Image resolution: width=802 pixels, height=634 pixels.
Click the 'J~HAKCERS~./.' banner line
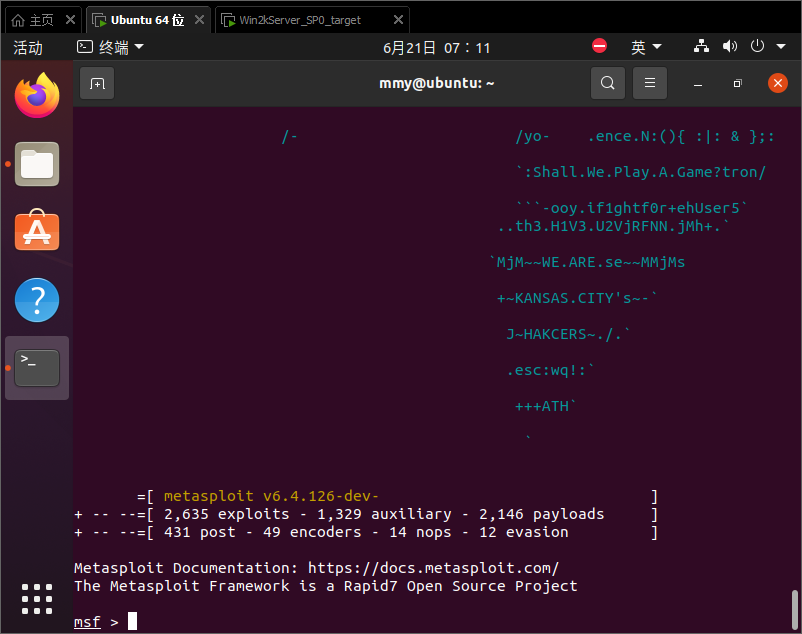click(x=569, y=334)
